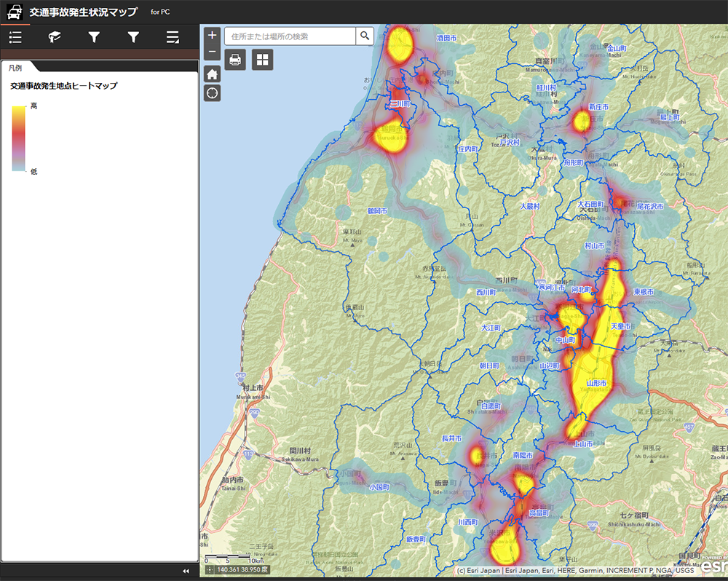Click the heatmap legend color gradient bar

19,138
